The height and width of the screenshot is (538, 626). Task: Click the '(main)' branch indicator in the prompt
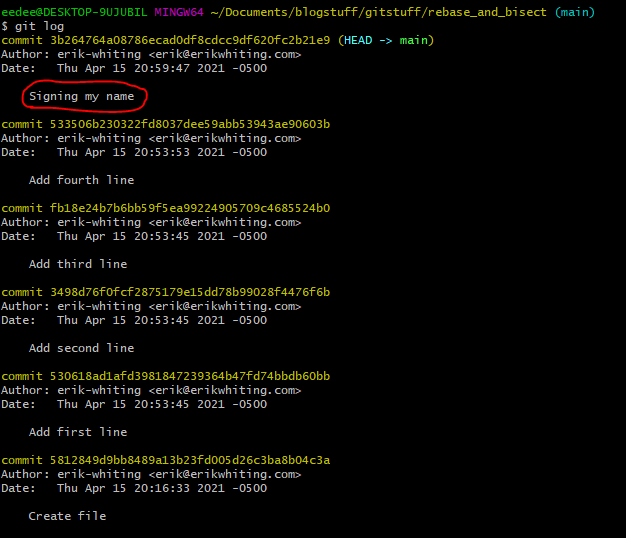click(x=575, y=12)
